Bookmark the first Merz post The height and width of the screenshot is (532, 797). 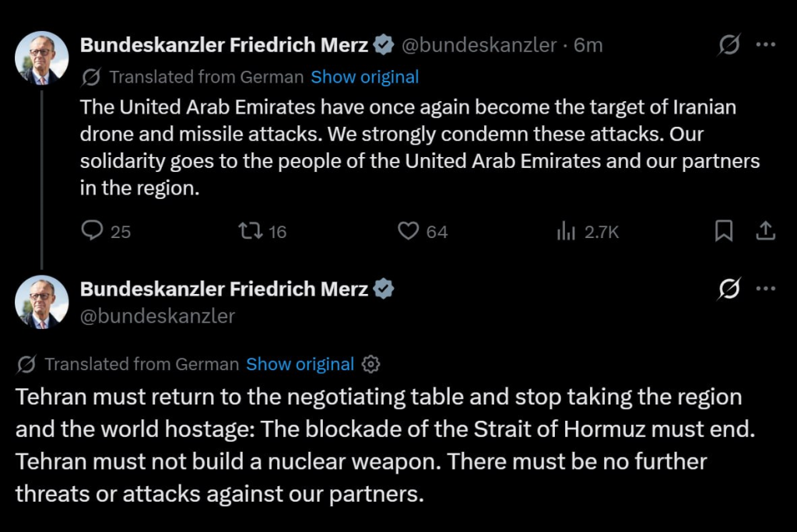[x=724, y=231]
